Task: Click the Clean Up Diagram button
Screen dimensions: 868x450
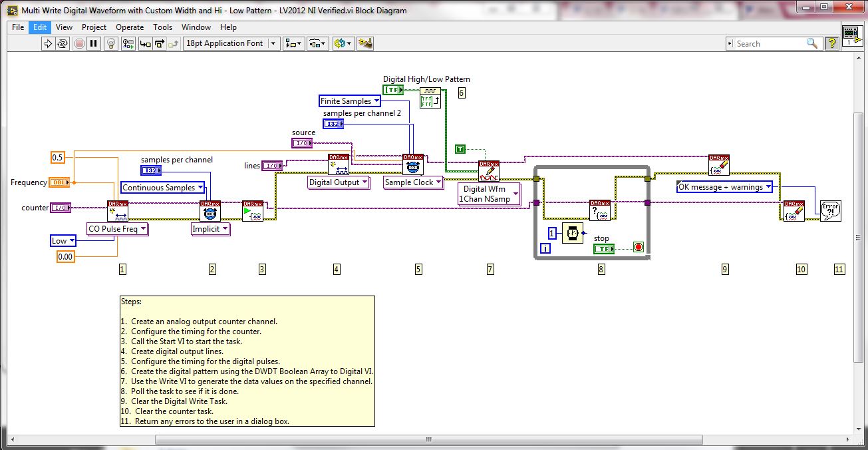Action: pyautogui.click(x=364, y=43)
